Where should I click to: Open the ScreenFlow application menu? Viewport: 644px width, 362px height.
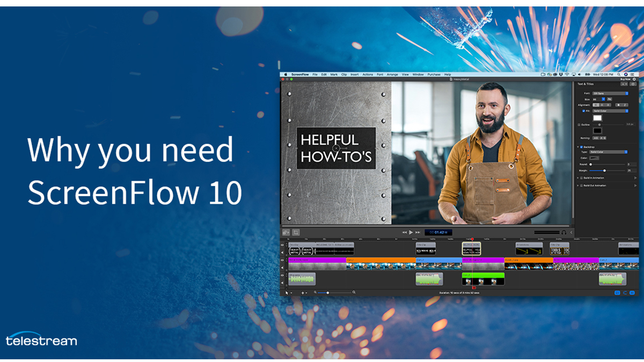tap(300, 75)
